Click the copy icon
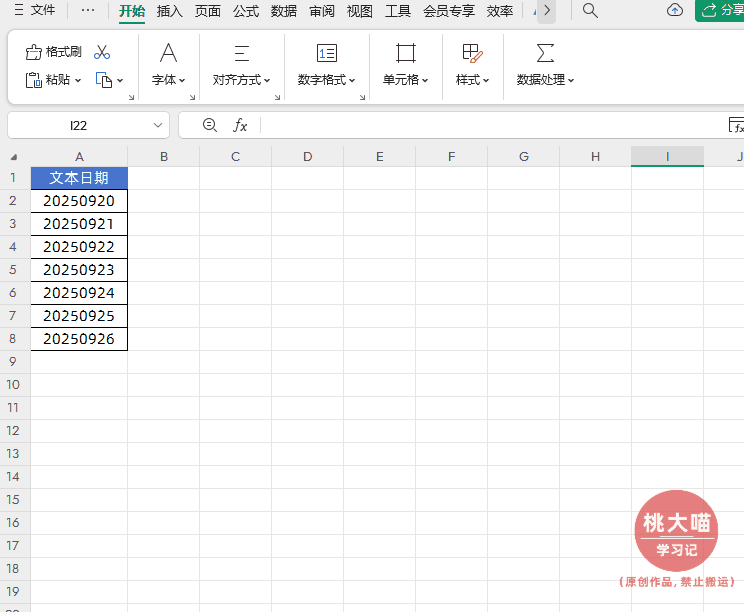Viewport: 744px width, 612px height. click(x=103, y=80)
